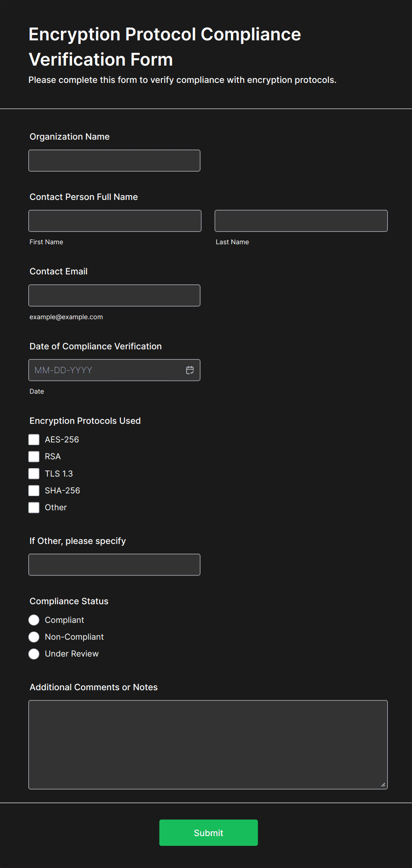Focus the Contact Email field

[114, 295]
